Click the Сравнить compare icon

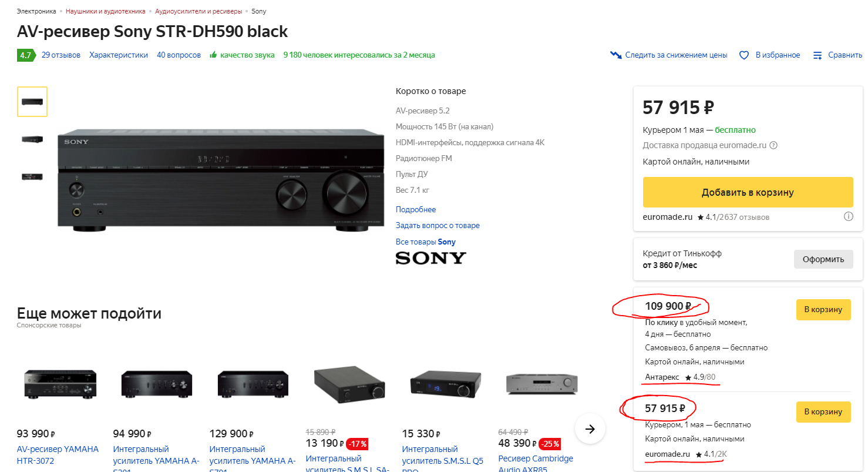pyautogui.click(x=817, y=55)
